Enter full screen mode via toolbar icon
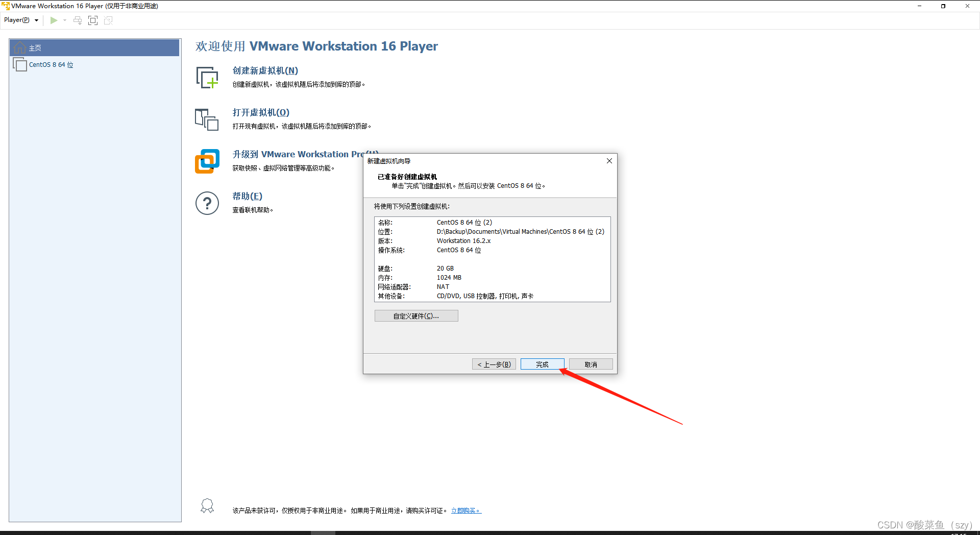The height and width of the screenshot is (535, 980). pyautogui.click(x=93, y=20)
